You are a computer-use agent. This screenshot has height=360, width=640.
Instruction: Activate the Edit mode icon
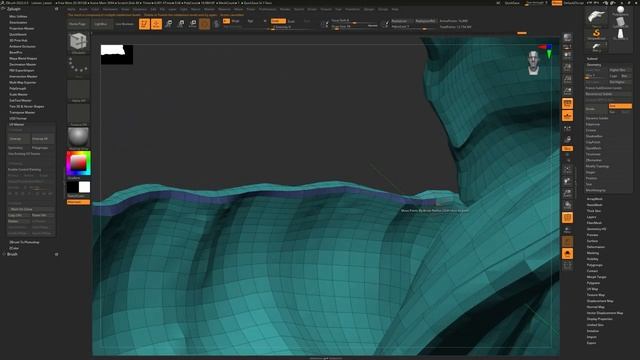pyautogui.click(x=144, y=24)
